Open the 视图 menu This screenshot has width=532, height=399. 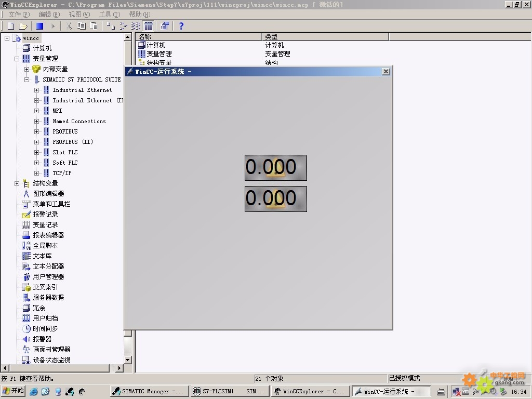tap(79, 14)
